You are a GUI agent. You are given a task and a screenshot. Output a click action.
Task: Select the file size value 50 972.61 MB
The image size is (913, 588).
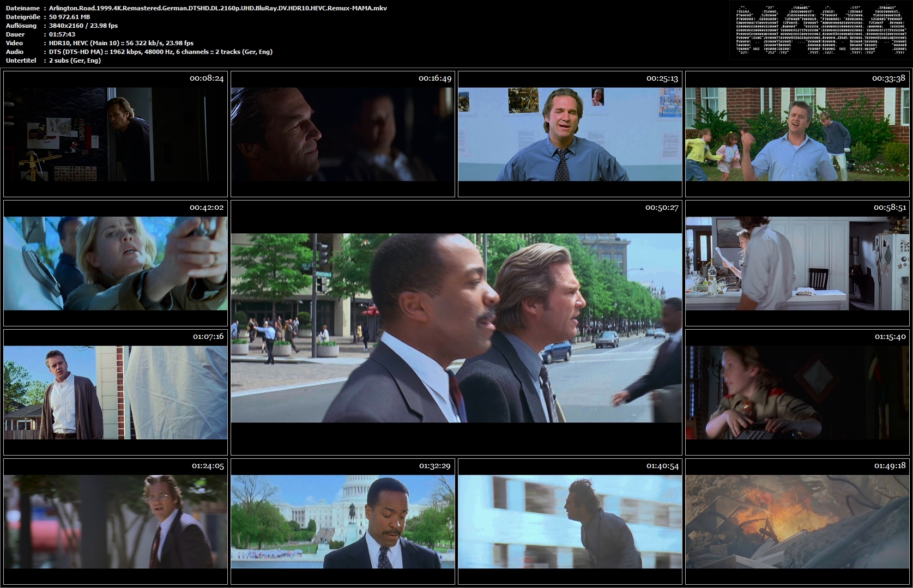pyautogui.click(x=69, y=17)
